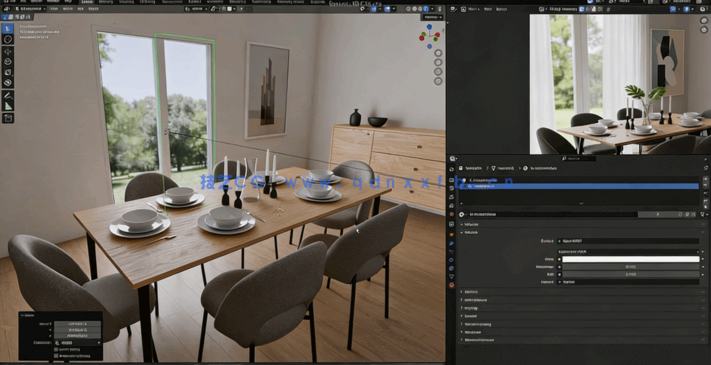Image resolution: width=711 pixels, height=365 pixels.
Task: Toggle perspective/orthographic round button
Action: coord(438,81)
